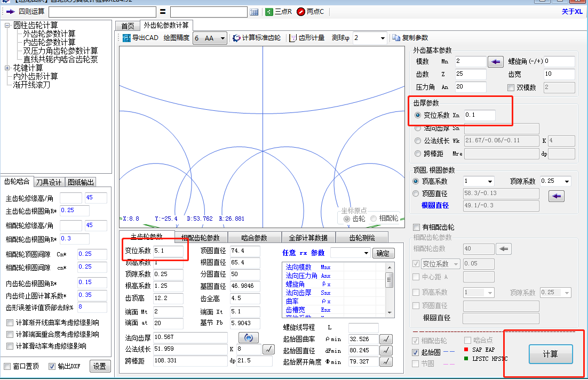Click the 四则运算 expression input field

click(x=102, y=12)
